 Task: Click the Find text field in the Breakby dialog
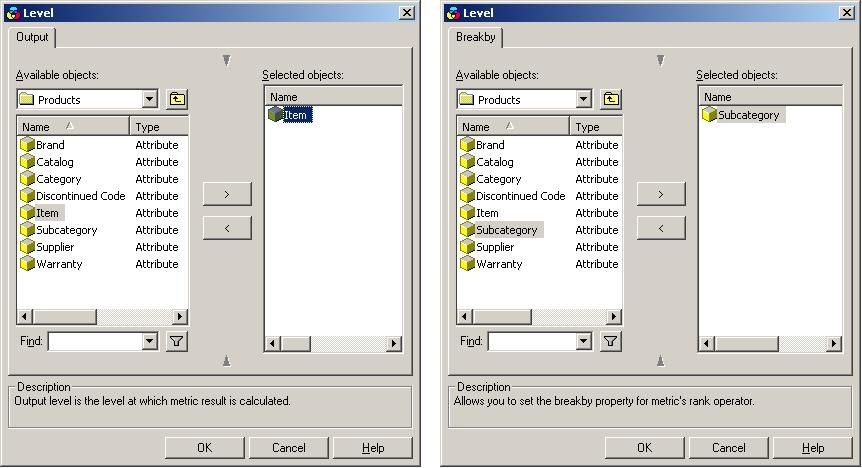(x=531, y=341)
